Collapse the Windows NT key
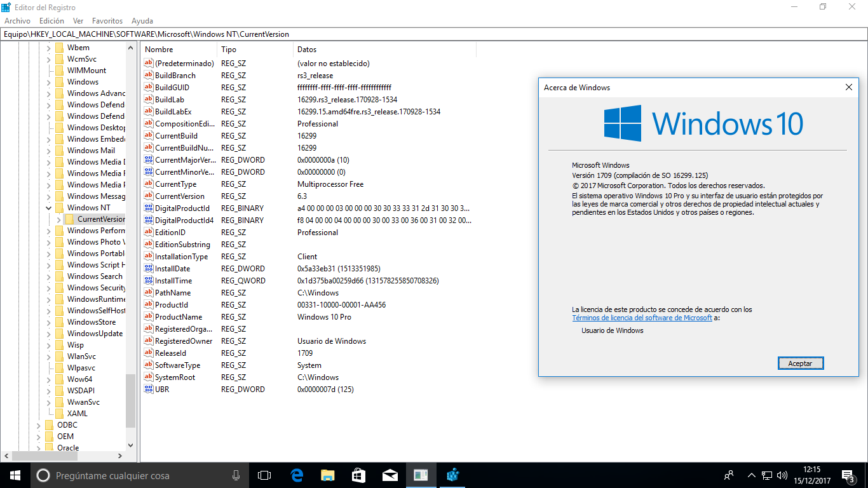The height and width of the screenshot is (488, 868). coord(48,208)
